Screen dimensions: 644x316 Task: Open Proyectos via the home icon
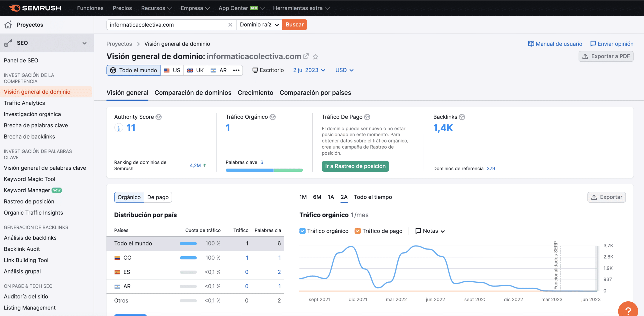[8, 25]
